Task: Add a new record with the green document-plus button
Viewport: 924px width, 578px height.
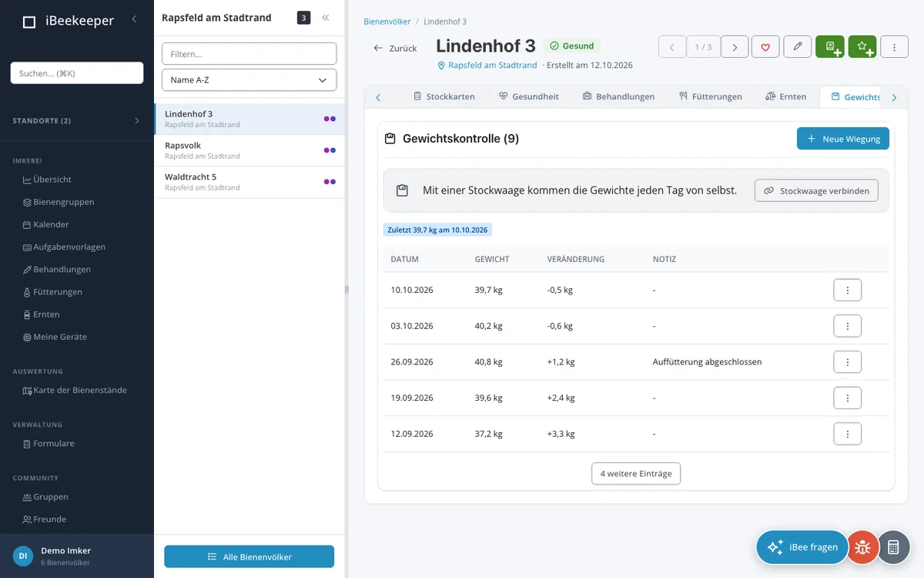Action: click(x=830, y=47)
